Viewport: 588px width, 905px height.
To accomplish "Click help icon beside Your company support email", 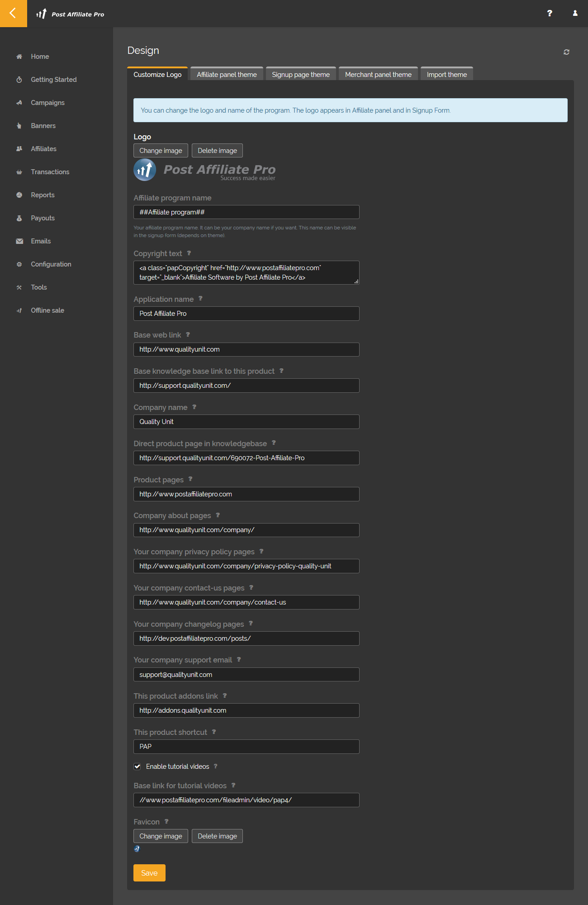I will point(239,660).
